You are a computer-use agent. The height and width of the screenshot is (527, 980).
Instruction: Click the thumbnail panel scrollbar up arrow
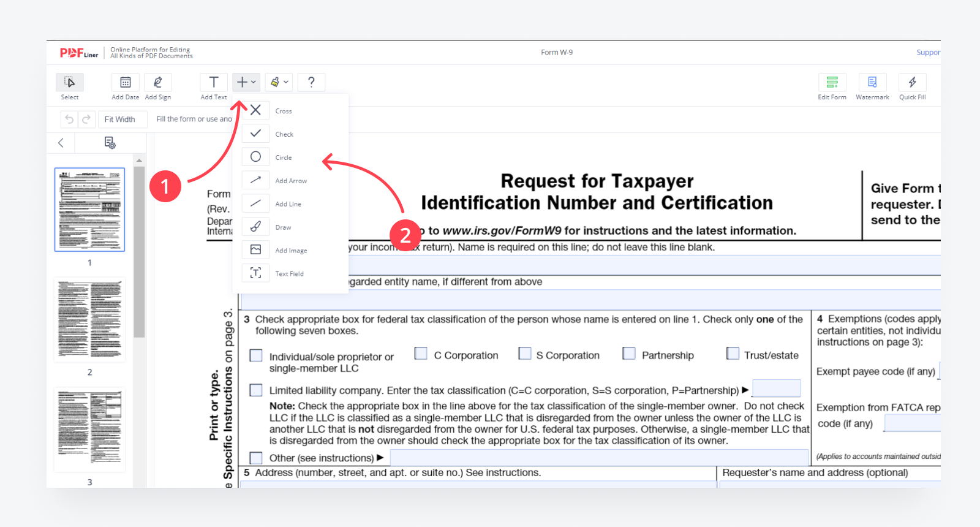(x=139, y=160)
